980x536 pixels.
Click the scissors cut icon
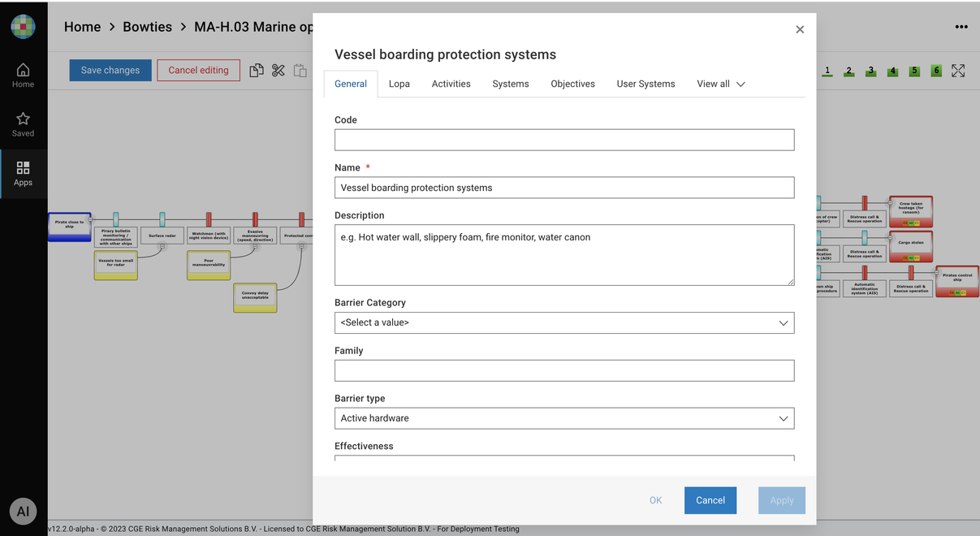pyautogui.click(x=278, y=71)
